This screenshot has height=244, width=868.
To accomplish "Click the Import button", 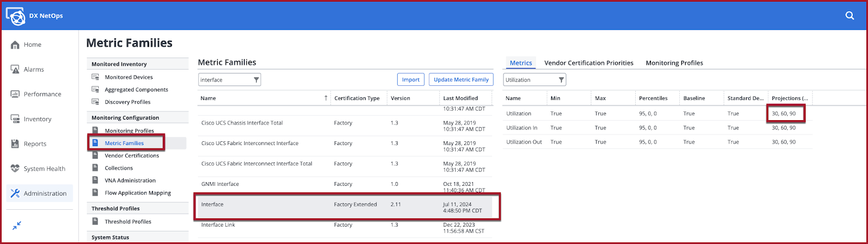I will coord(411,79).
